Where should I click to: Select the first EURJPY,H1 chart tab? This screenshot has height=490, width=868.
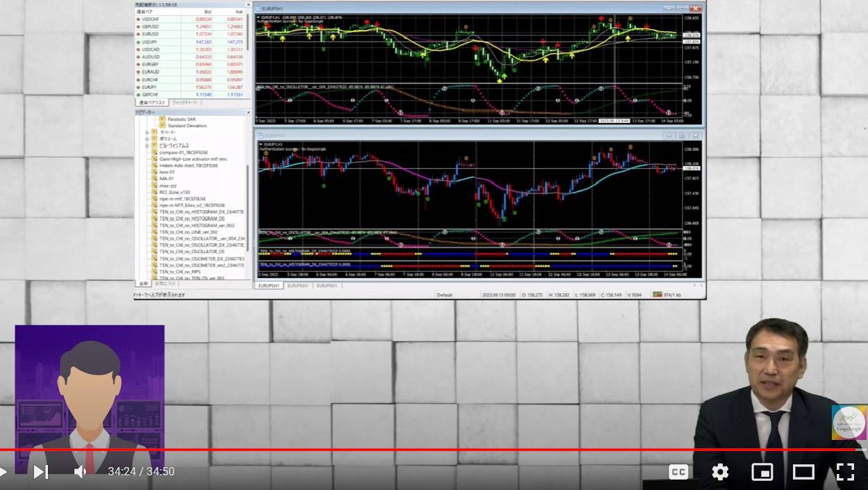coord(269,286)
